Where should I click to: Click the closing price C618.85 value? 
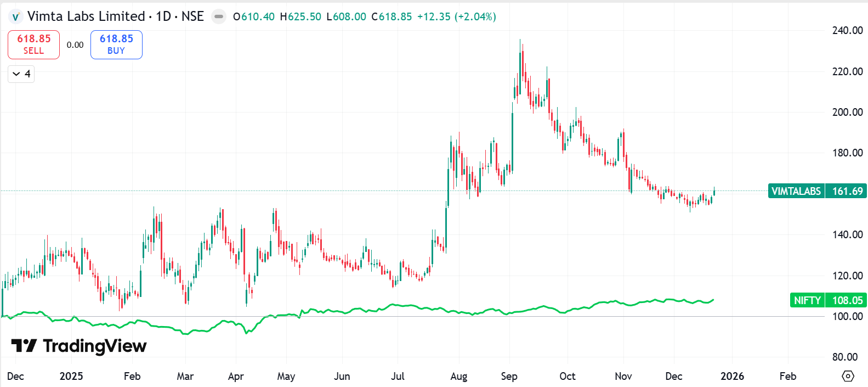[x=392, y=16]
